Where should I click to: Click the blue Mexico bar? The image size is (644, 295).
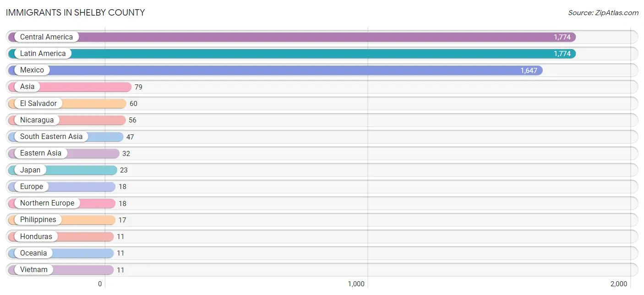click(275, 70)
